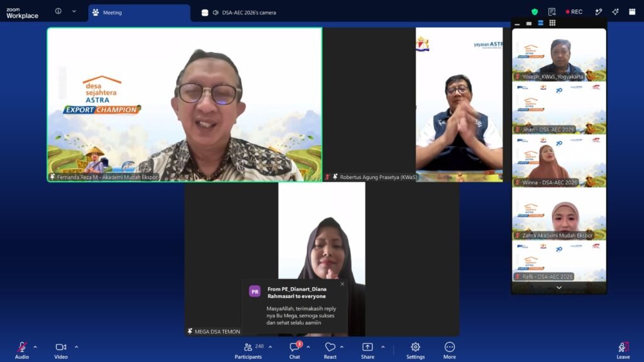The width and height of the screenshot is (644, 362).
Task: Open the AI Companion sparkle icon
Action: 615,12
